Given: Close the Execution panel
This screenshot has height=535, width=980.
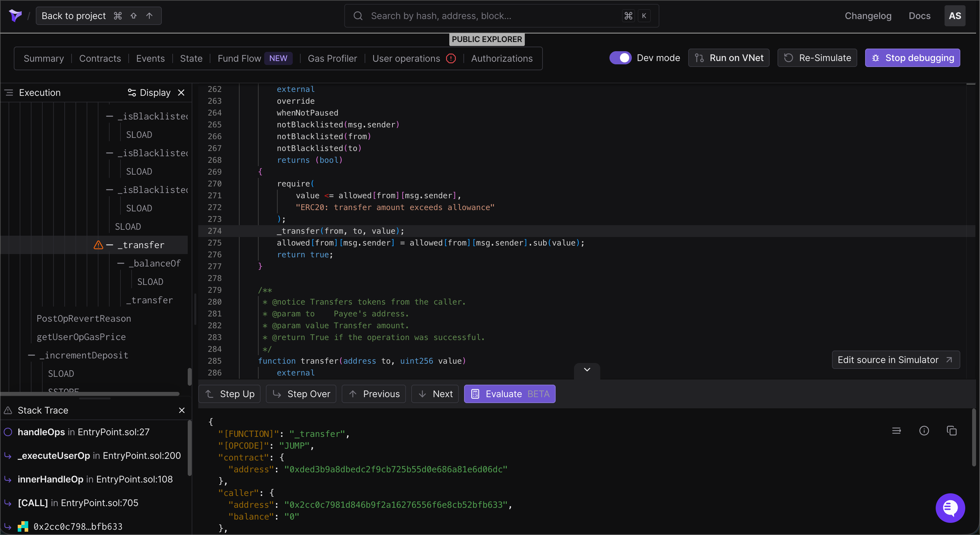Looking at the screenshot, I should click(x=181, y=93).
